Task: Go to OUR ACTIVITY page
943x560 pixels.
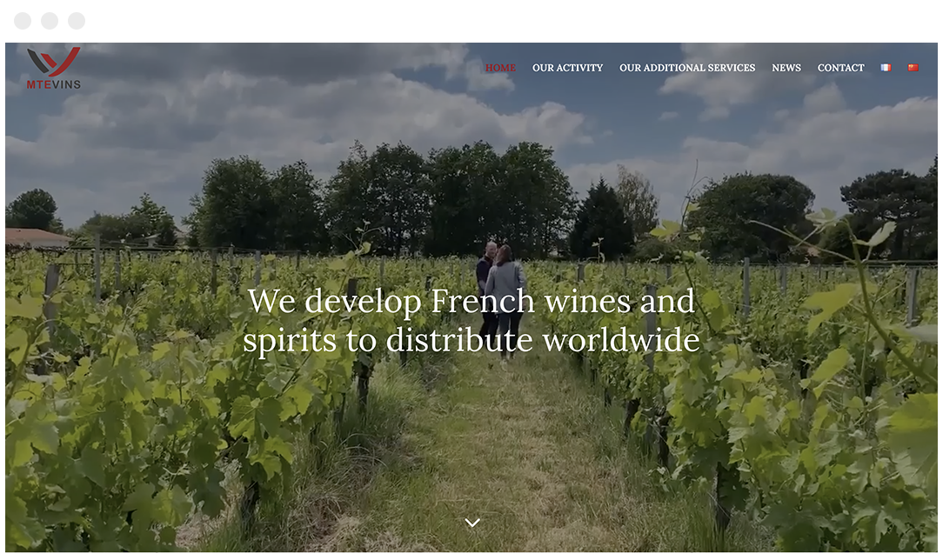Action: 567,68
